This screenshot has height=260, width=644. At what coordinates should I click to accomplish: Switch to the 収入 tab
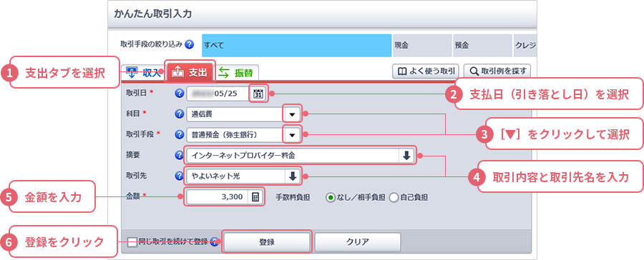[x=143, y=73]
